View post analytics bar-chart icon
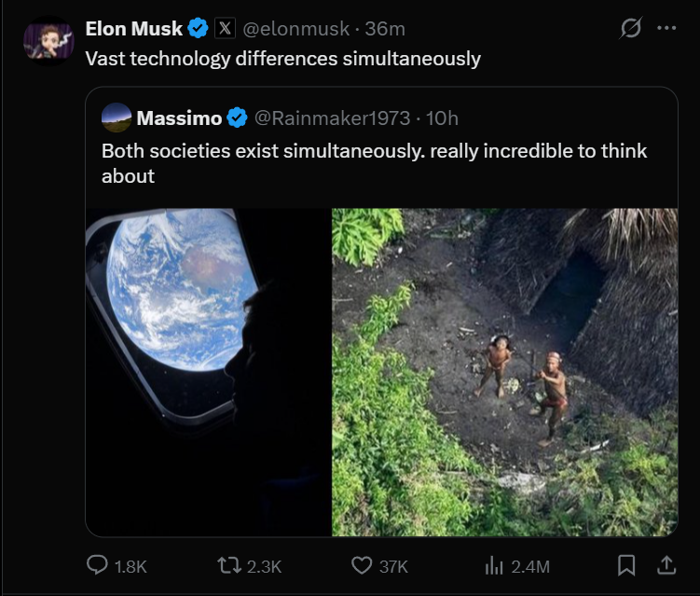 tap(493, 565)
